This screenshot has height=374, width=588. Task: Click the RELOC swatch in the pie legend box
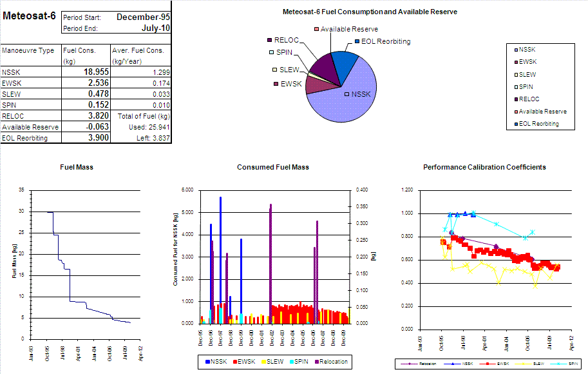tap(516, 99)
